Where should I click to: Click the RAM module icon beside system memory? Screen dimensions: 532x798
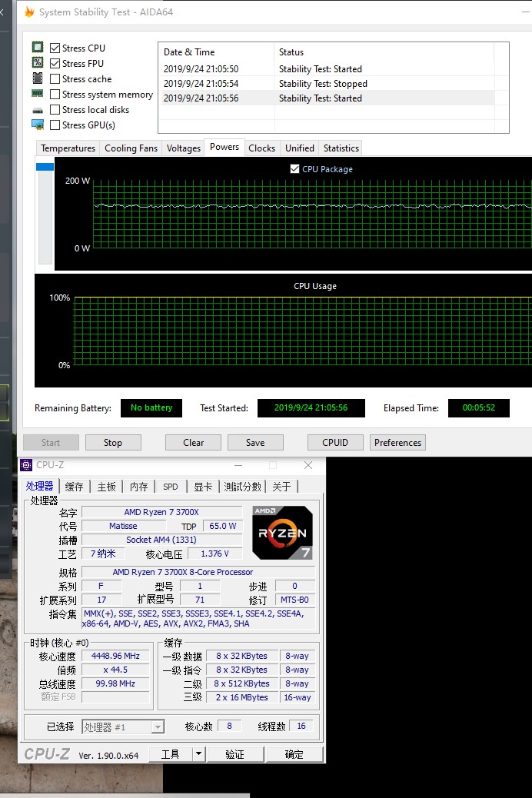(x=38, y=94)
